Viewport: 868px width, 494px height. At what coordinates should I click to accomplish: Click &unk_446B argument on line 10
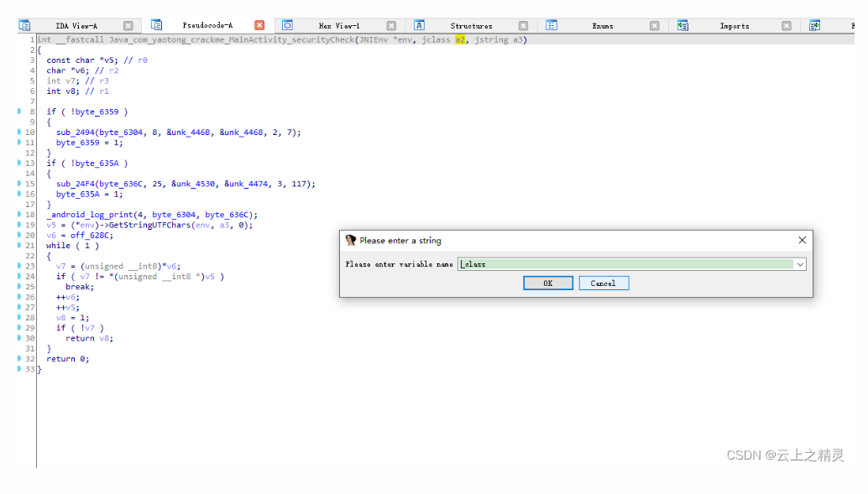(x=188, y=133)
